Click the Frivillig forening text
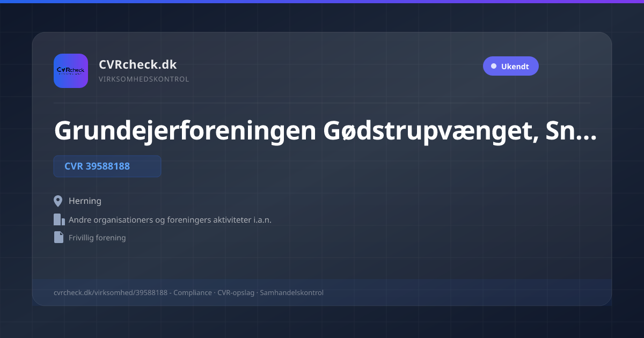The image size is (644, 338). [x=97, y=238]
